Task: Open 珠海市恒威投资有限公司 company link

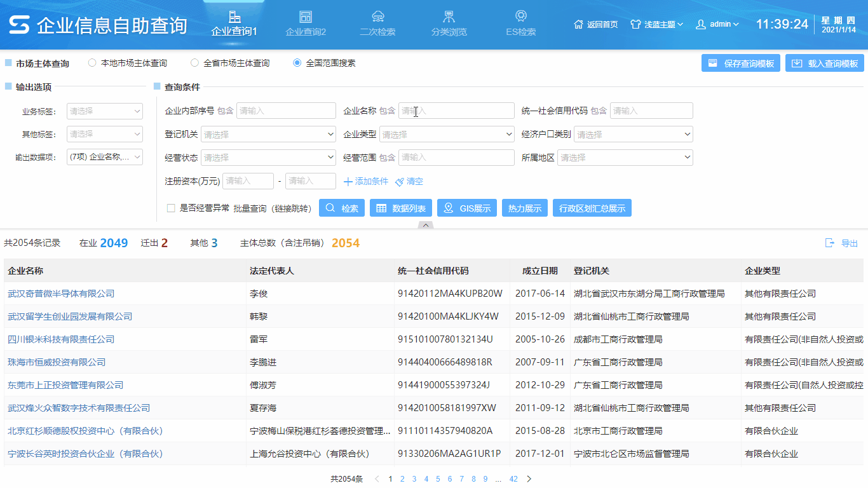Action: [57, 362]
